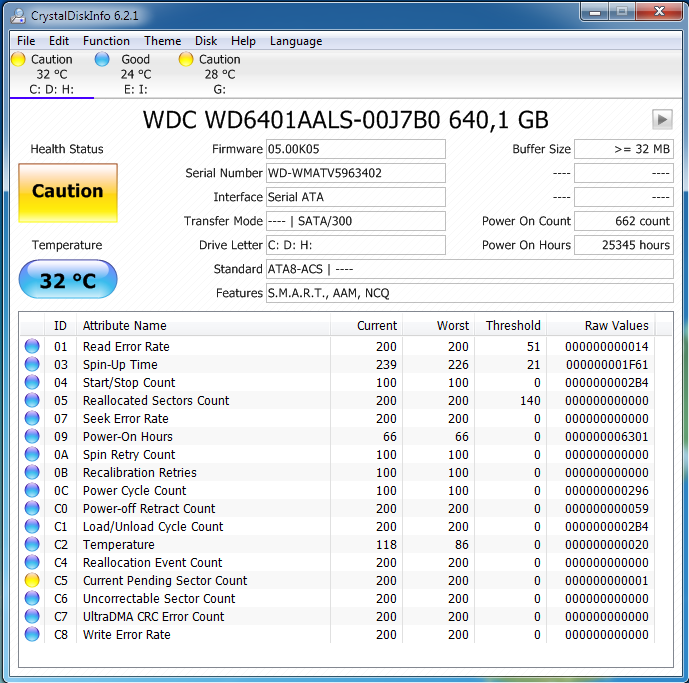The image size is (689, 683).
Task: Click the Attribute Name column header
Action: (203, 326)
